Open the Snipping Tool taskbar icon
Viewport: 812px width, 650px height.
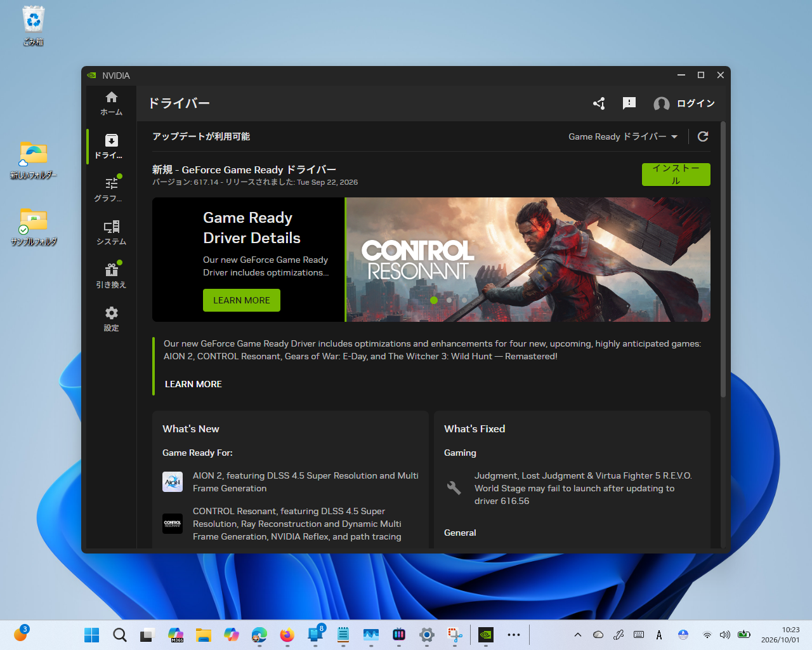[x=455, y=635]
